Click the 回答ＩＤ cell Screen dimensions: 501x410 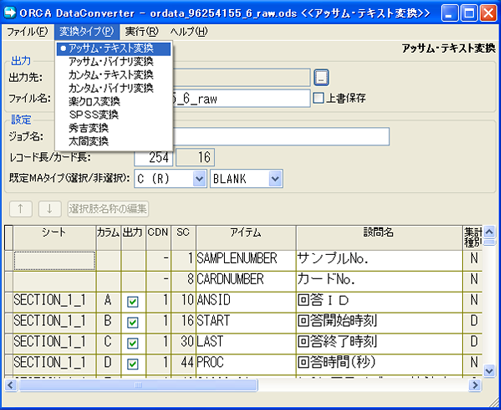(x=379, y=302)
